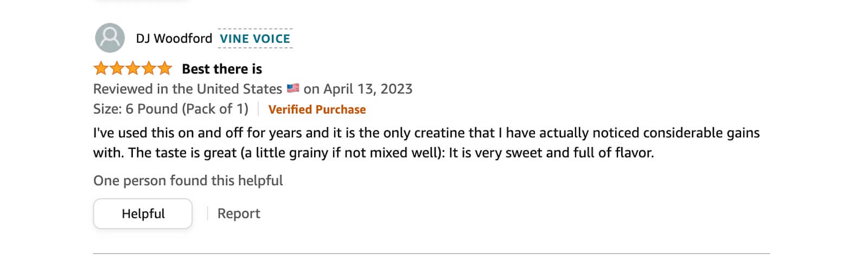The width and height of the screenshot is (868, 265).
Task: Click the review line mentioning grainy taste
Action: (374, 153)
